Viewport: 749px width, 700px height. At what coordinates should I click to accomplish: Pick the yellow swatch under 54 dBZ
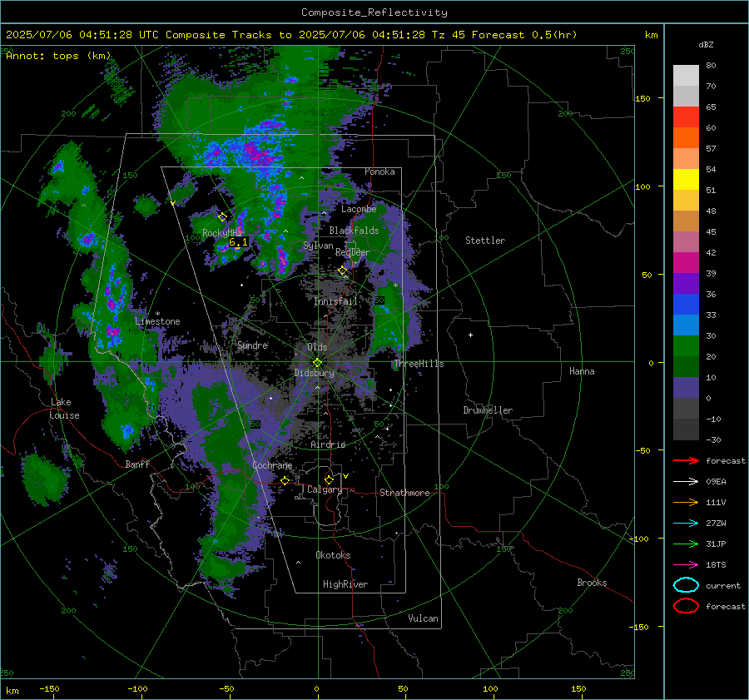(x=686, y=180)
